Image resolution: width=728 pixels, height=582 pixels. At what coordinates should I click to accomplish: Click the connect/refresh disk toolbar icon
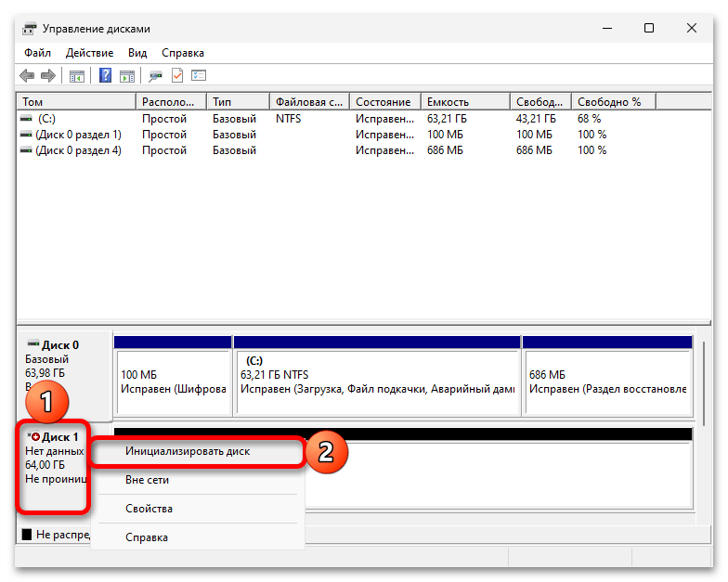155,76
